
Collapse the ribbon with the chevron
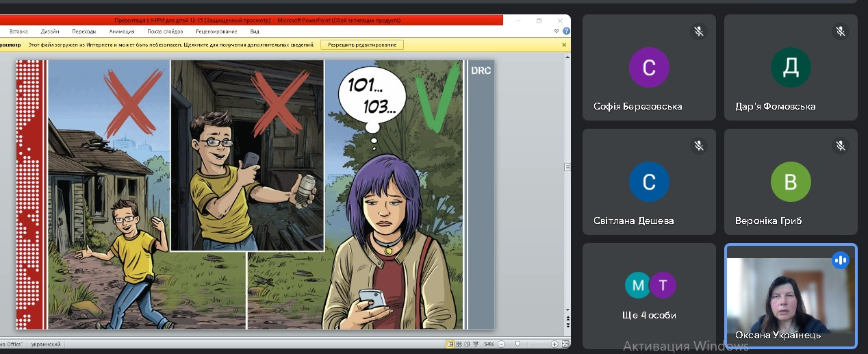point(557,31)
